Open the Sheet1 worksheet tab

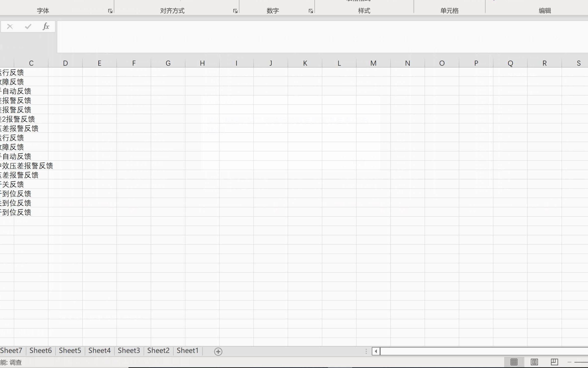188,350
